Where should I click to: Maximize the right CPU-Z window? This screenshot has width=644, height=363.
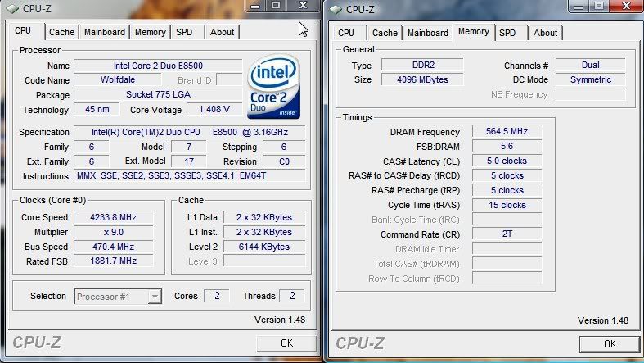point(599,6)
